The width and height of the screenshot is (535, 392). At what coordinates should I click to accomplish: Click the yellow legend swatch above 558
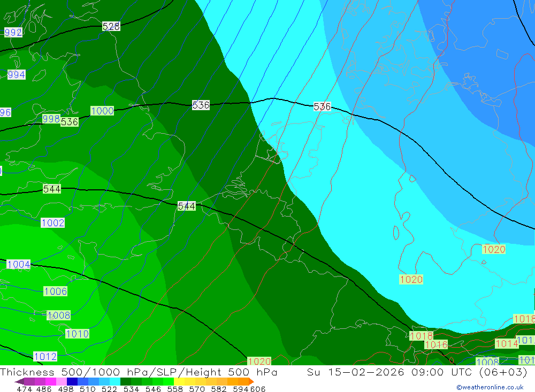pyautogui.click(x=179, y=381)
